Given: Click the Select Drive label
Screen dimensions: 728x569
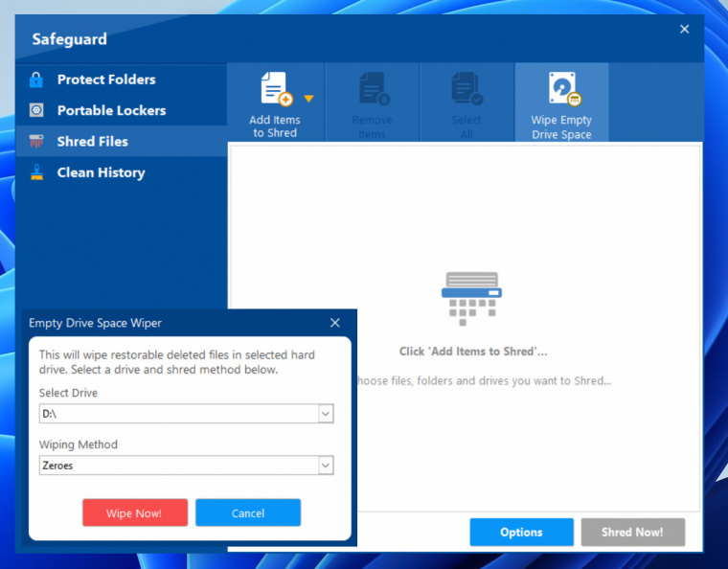Looking at the screenshot, I should click(x=68, y=393).
